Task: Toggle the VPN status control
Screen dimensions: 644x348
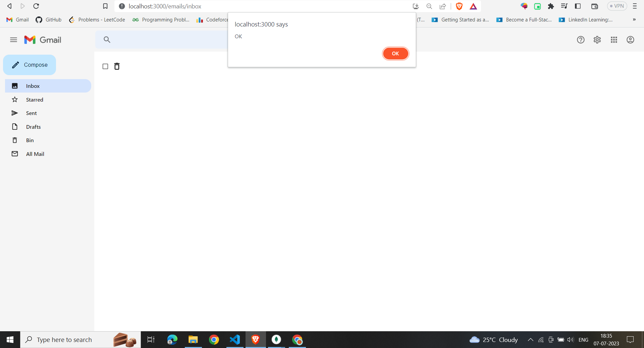Action: (616, 6)
